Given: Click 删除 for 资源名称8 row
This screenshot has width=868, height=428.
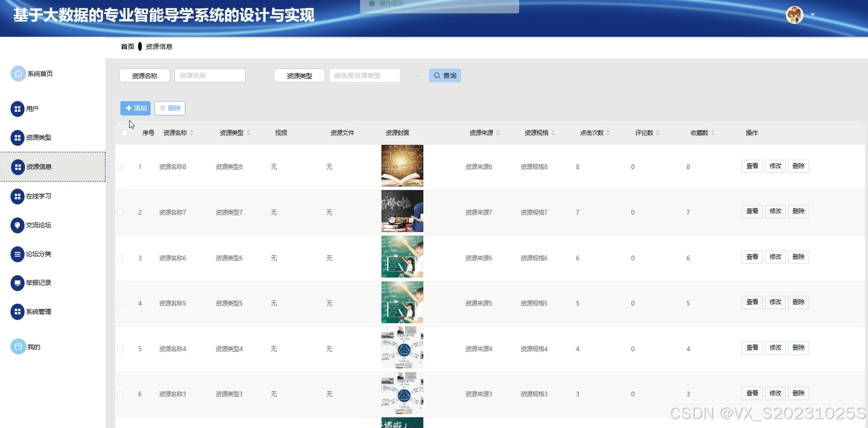Looking at the screenshot, I should tap(798, 166).
